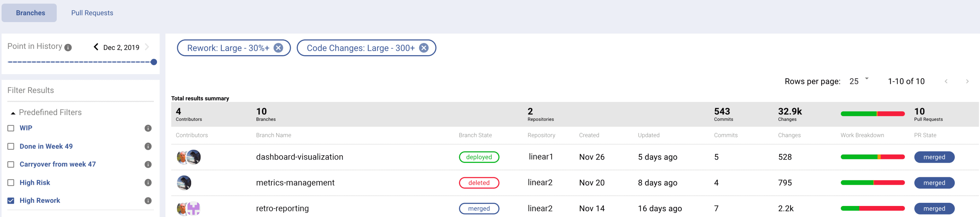Image resolution: width=980 pixels, height=217 pixels.
Task: Open the Rows per page dropdown
Action: tap(859, 81)
